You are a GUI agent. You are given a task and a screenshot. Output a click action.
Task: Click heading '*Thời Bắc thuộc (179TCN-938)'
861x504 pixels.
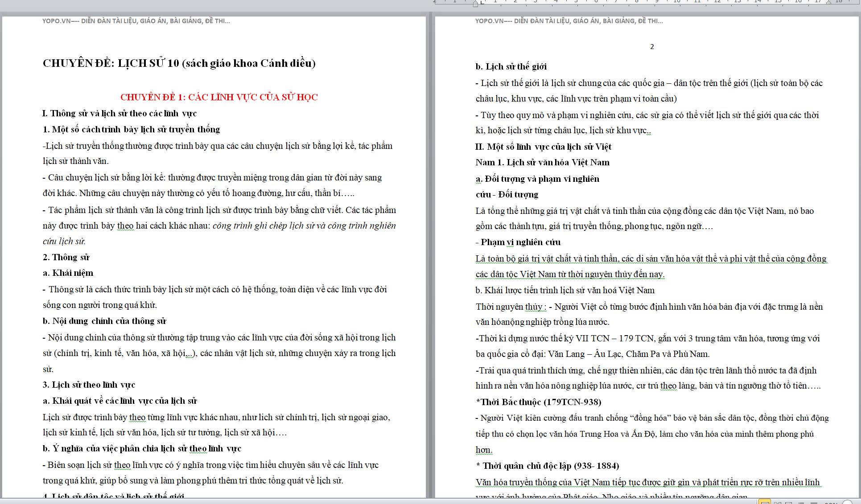[x=539, y=402]
